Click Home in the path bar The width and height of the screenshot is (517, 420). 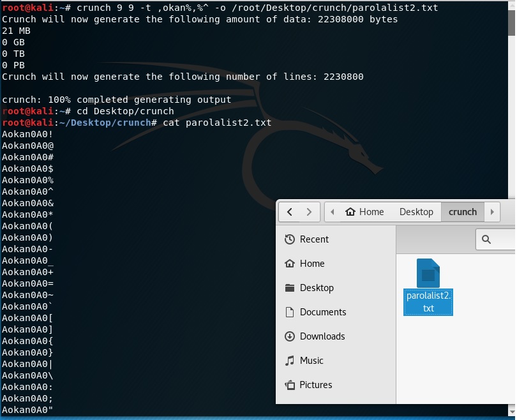(364, 212)
